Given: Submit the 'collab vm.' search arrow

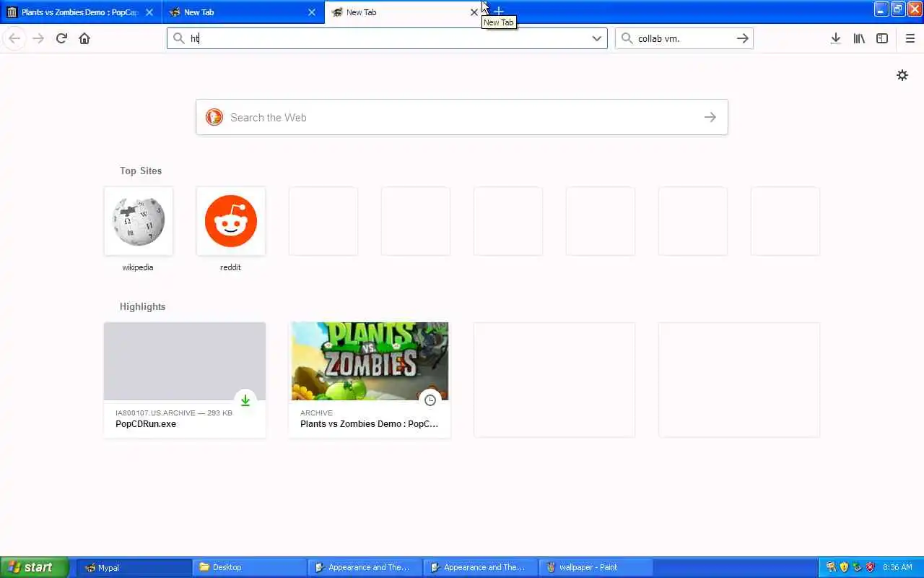Looking at the screenshot, I should coord(743,38).
